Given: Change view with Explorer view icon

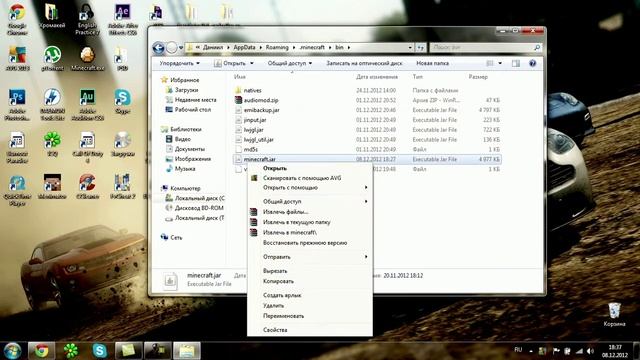Looking at the screenshot, I should coord(490,63).
